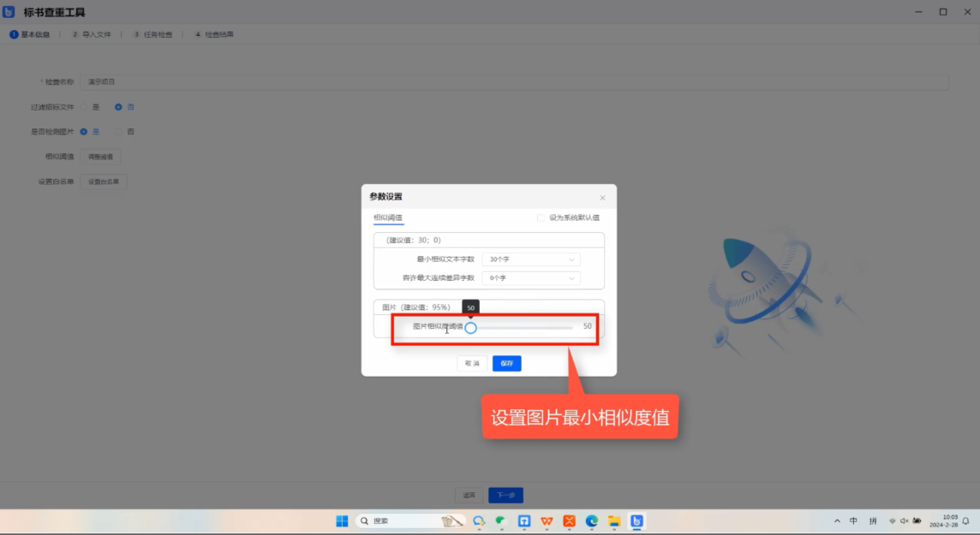Click the slider value 50 at the right
Image resolution: width=980 pixels, height=535 pixels.
point(587,326)
